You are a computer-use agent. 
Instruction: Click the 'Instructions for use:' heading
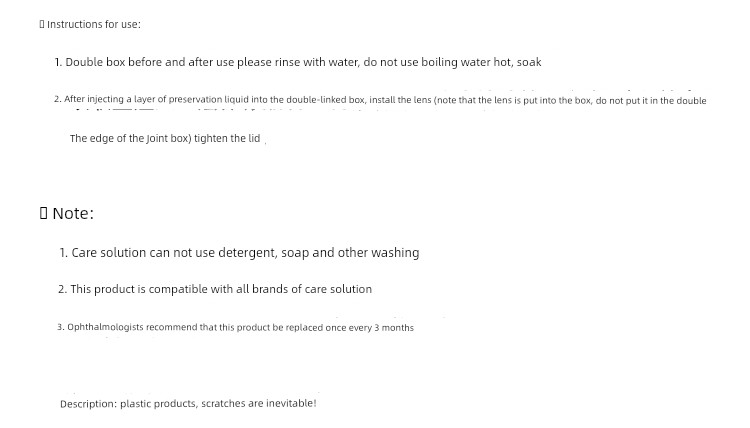tap(94, 24)
